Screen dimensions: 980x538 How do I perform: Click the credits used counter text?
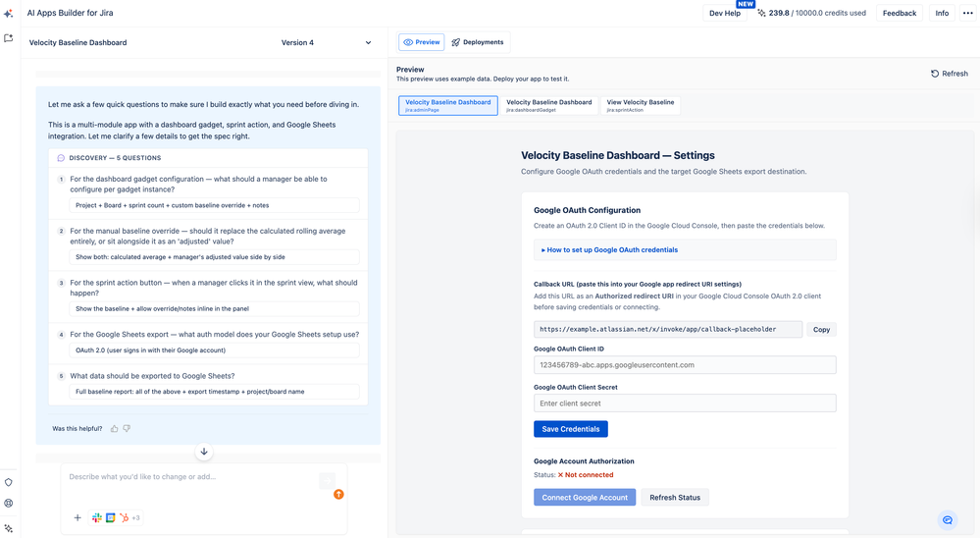coord(817,13)
